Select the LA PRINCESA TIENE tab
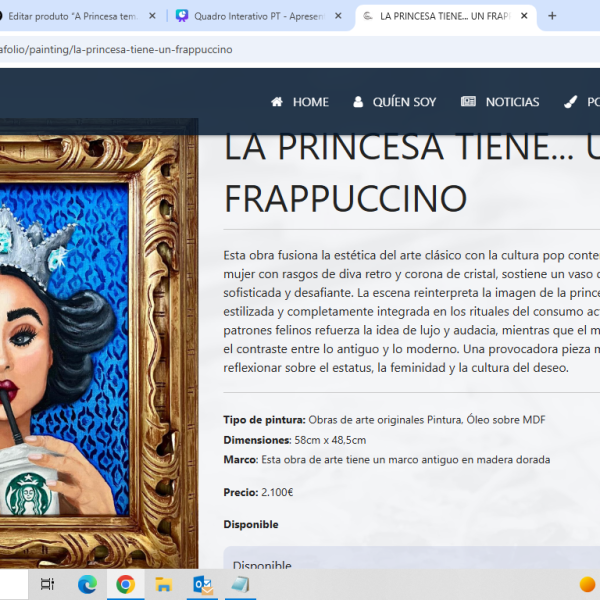 [445, 16]
